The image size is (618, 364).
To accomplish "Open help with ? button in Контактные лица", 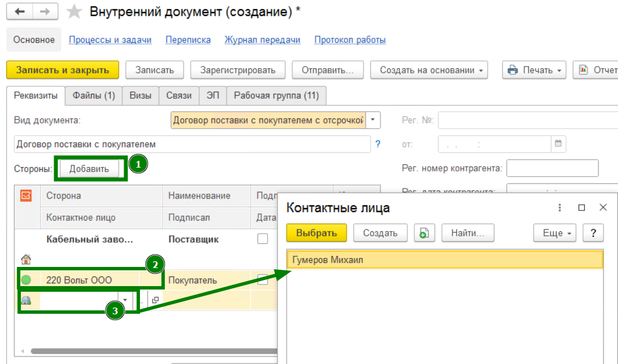I will click(593, 233).
